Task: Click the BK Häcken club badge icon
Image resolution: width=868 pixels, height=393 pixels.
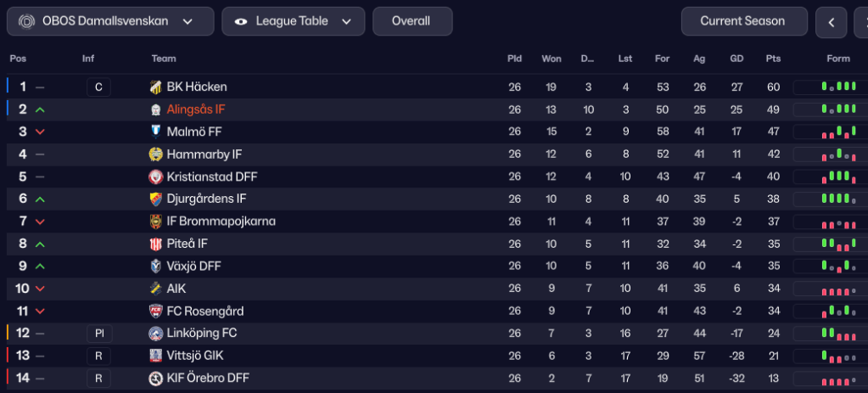Action: click(x=156, y=87)
